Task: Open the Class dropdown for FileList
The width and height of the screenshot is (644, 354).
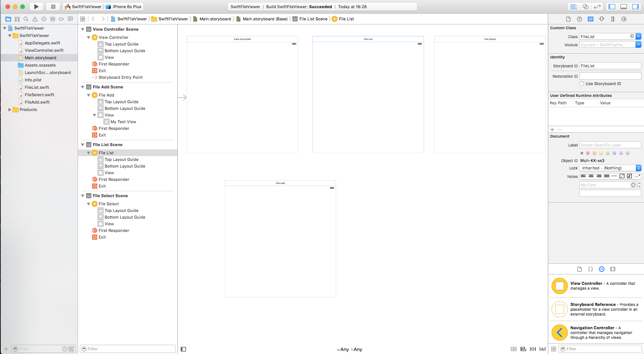Action: click(x=638, y=36)
